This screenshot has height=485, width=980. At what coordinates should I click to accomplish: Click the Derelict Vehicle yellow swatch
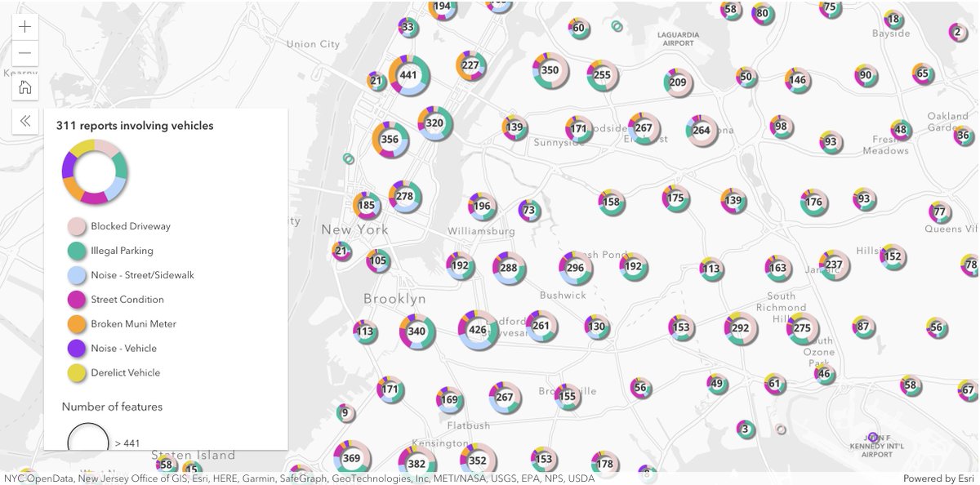point(77,373)
